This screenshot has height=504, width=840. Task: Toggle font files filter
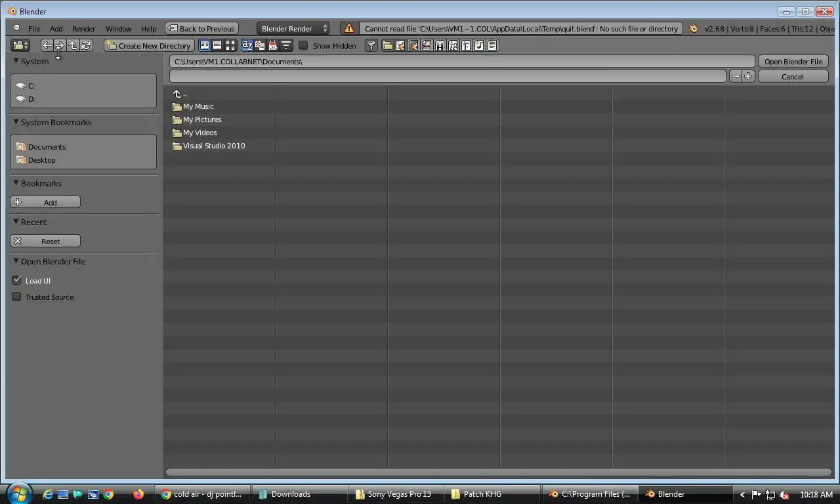[x=466, y=45]
